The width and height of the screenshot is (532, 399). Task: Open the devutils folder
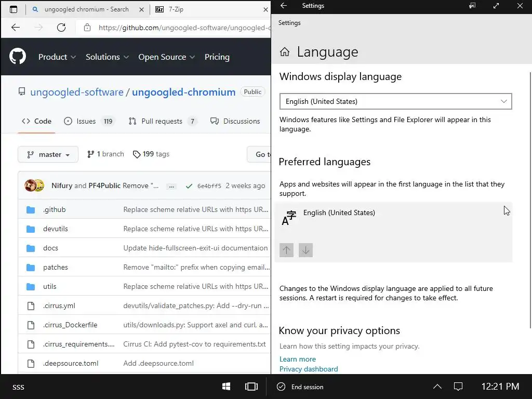pos(55,229)
